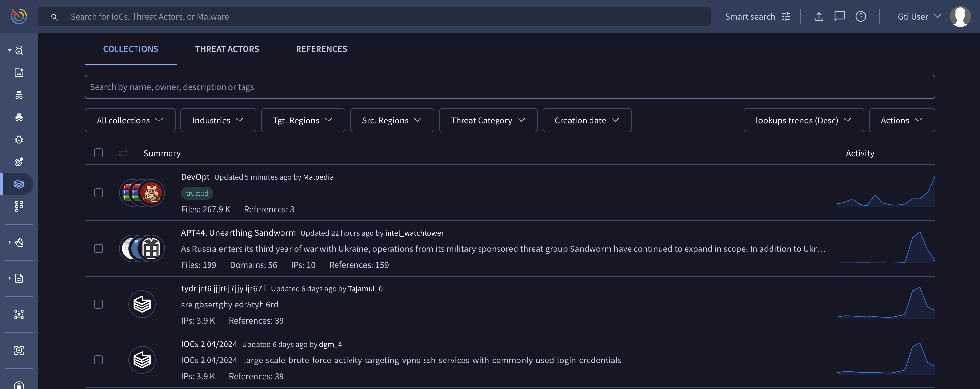The height and width of the screenshot is (389, 980).
Task: Open the lookups trends (Desc) sort dropdown
Action: point(804,120)
